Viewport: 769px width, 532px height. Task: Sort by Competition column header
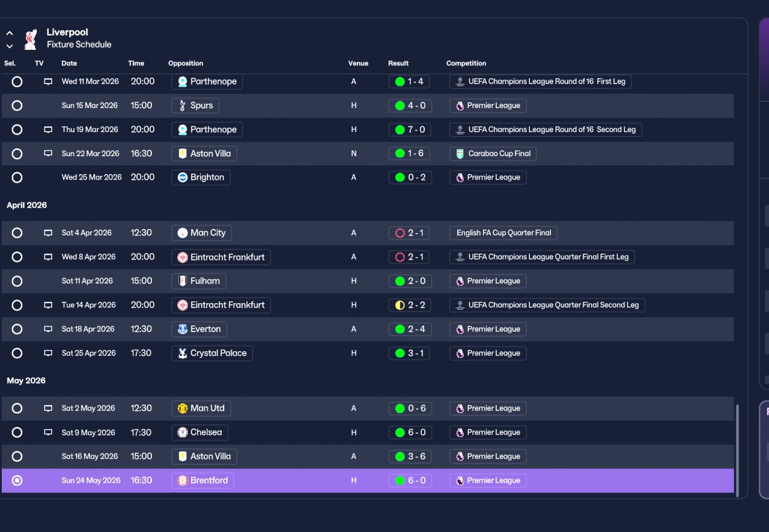pos(466,63)
